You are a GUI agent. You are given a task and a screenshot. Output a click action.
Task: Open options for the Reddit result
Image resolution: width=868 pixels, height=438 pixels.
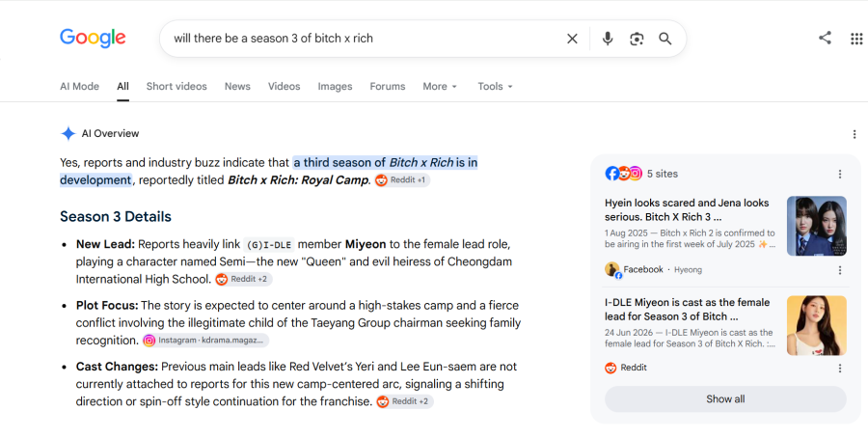[840, 369]
